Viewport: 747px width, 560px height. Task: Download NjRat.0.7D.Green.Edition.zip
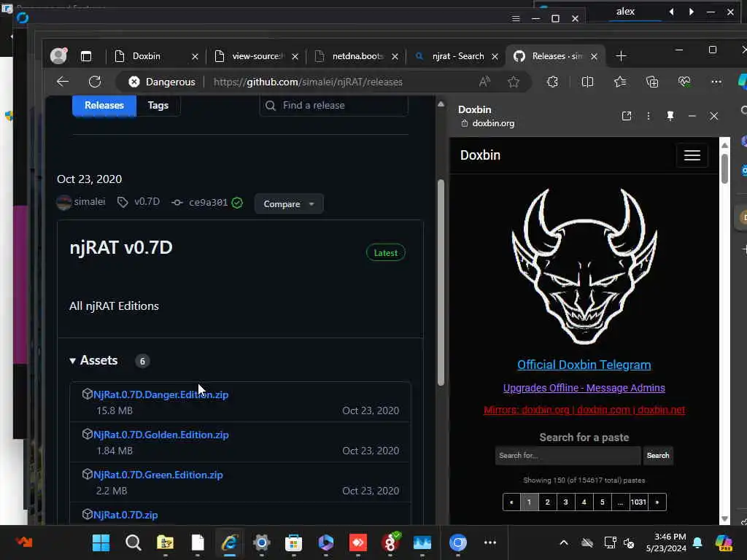pyautogui.click(x=158, y=475)
